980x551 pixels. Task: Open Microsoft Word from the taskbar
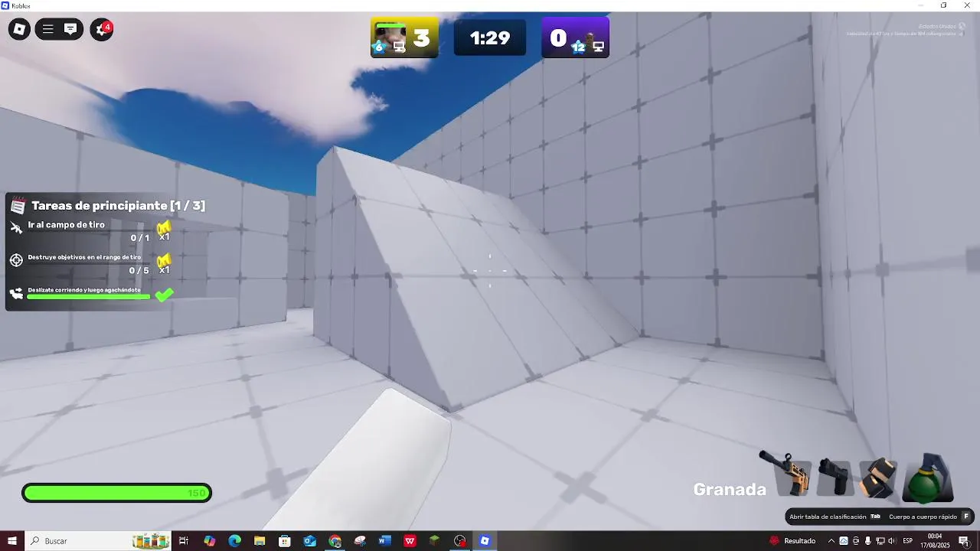(384, 541)
